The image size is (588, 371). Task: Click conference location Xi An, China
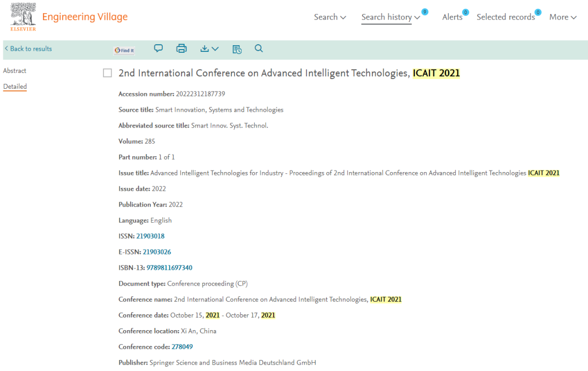[199, 331]
